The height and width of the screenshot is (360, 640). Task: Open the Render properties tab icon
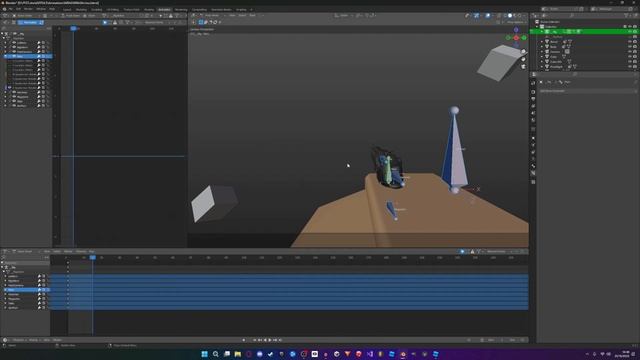pos(533,92)
